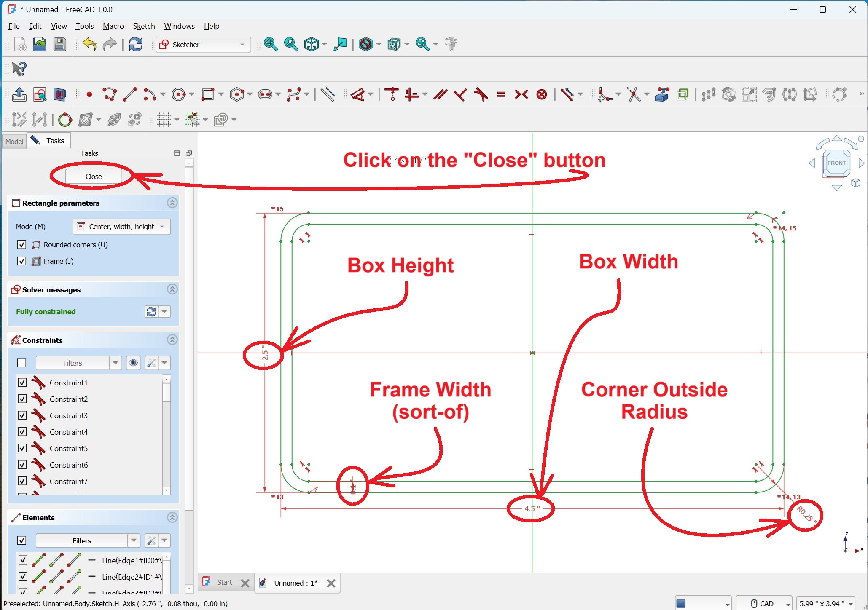Click the Save document icon
Image resolution: width=868 pixels, height=610 pixels.
[60, 44]
